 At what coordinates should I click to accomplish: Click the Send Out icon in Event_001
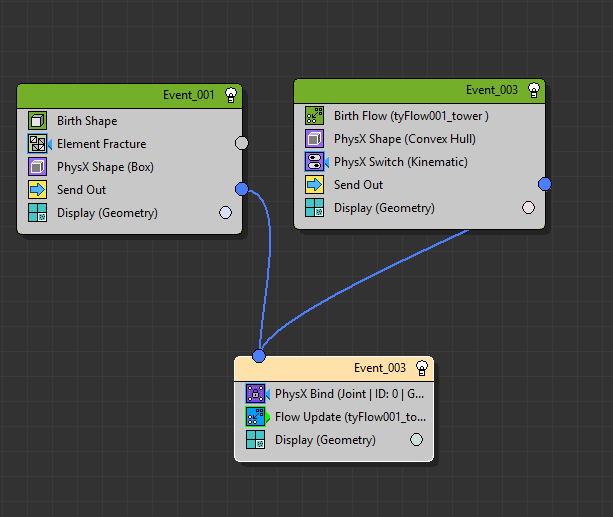click(38, 190)
